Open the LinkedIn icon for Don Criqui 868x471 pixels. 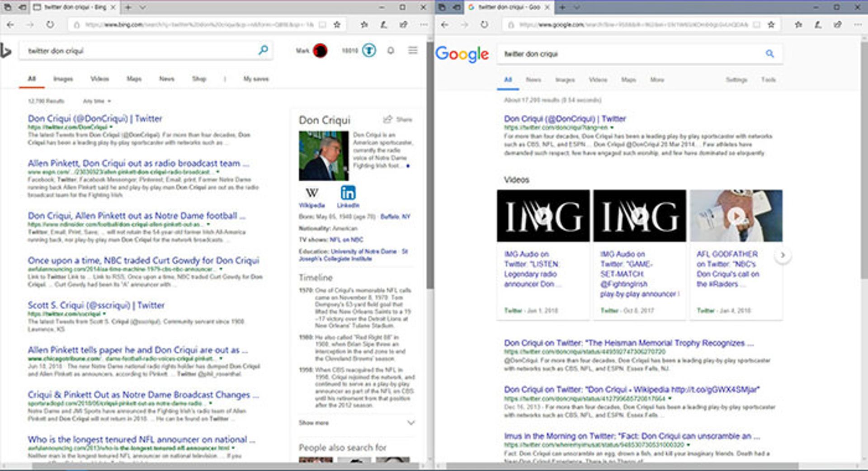[x=348, y=193]
